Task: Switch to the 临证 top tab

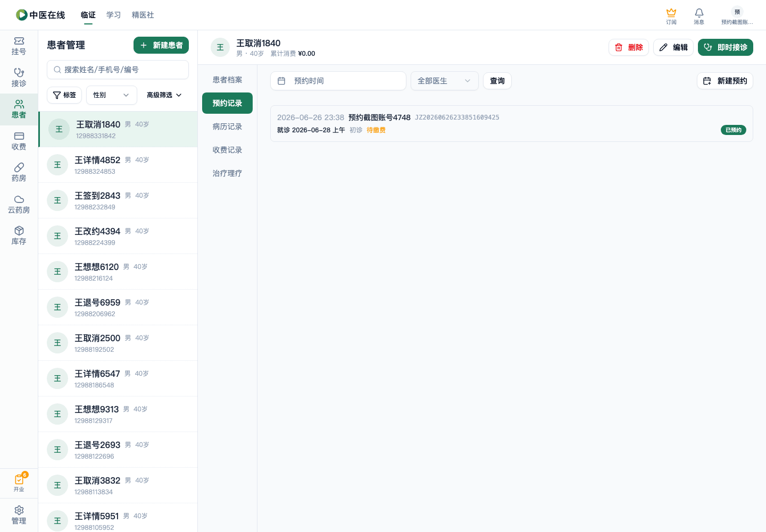Action: (88, 15)
